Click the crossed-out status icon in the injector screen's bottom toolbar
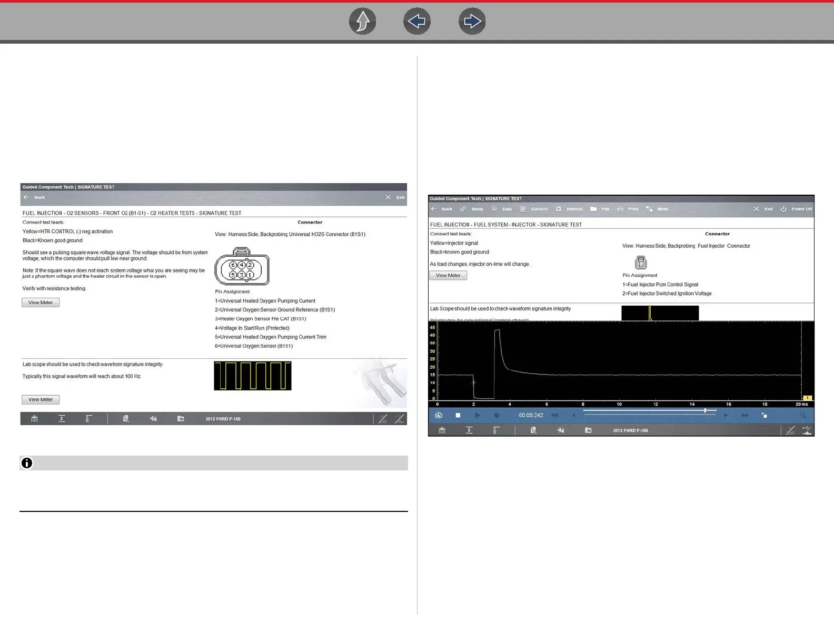 pyautogui.click(x=790, y=430)
